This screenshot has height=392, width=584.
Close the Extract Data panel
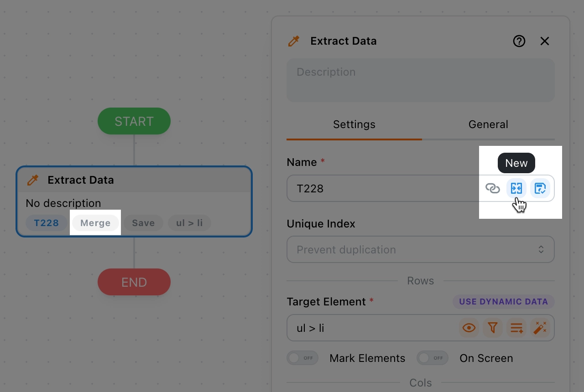(x=545, y=41)
